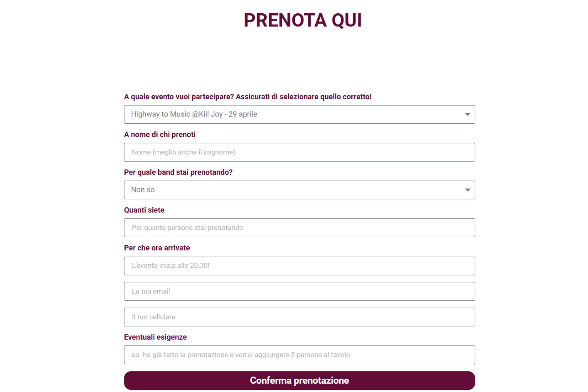588x392 pixels.
Task: Click the event dropdown arrow icon
Action: 467,114
